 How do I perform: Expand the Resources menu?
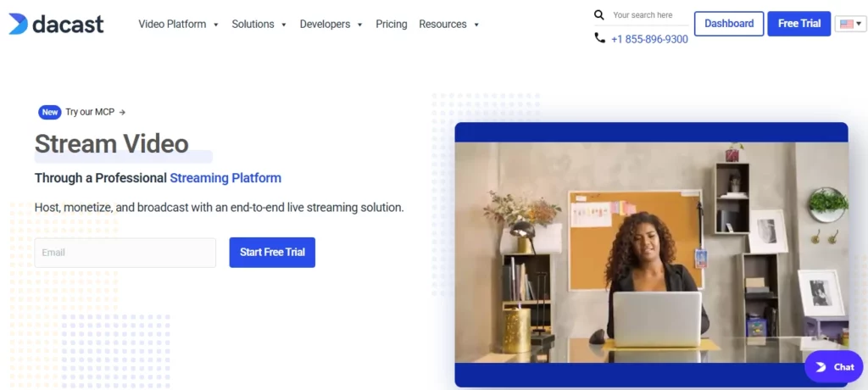[x=448, y=25]
